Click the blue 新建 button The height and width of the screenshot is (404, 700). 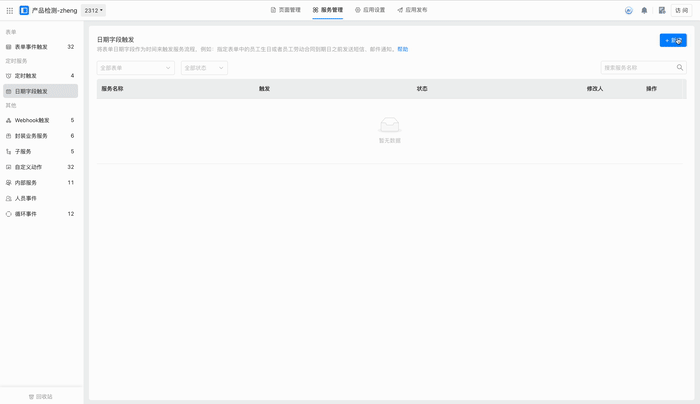pyautogui.click(x=673, y=40)
